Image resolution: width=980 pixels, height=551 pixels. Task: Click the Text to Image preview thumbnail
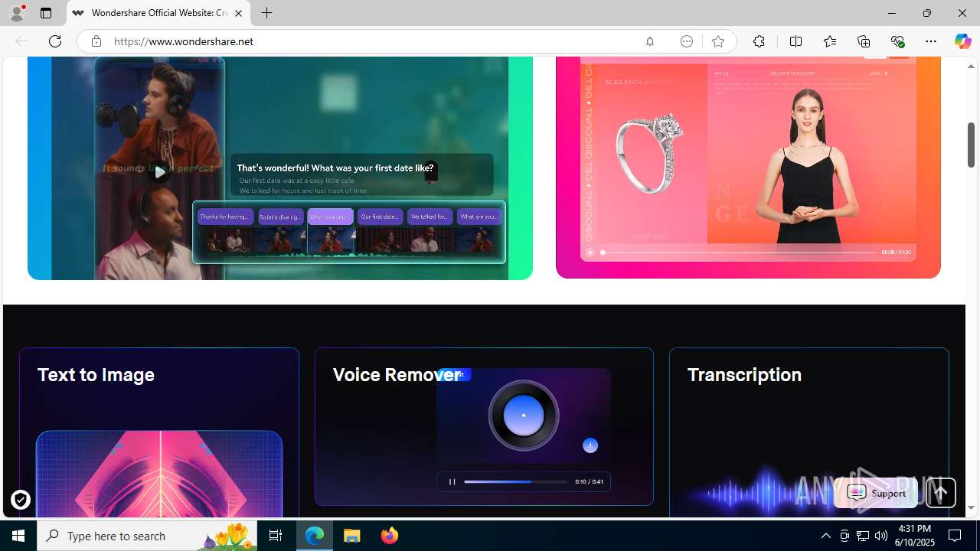[x=159, y=473]
